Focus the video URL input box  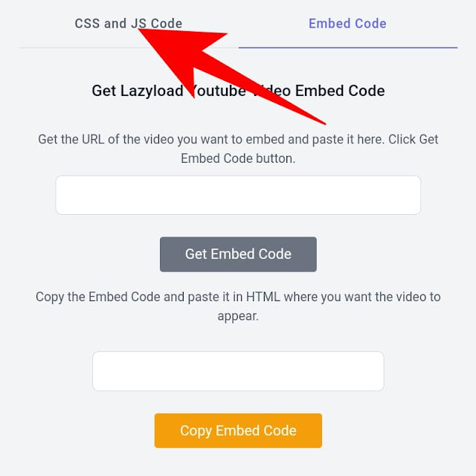pos(238,195)
